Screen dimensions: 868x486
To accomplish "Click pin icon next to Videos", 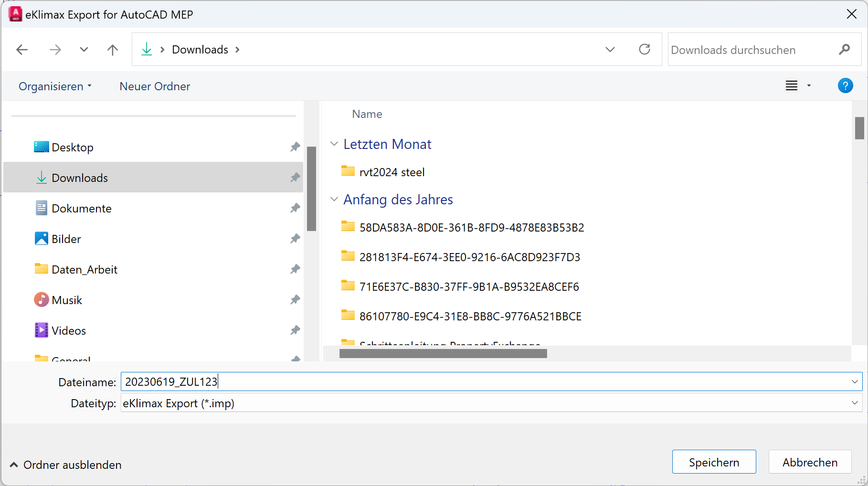I will [x=295, y=330].
